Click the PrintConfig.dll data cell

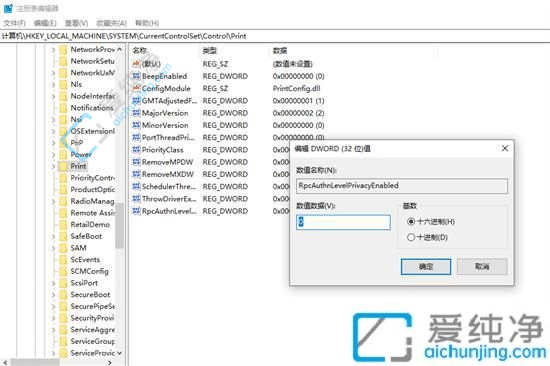(296, 88)
